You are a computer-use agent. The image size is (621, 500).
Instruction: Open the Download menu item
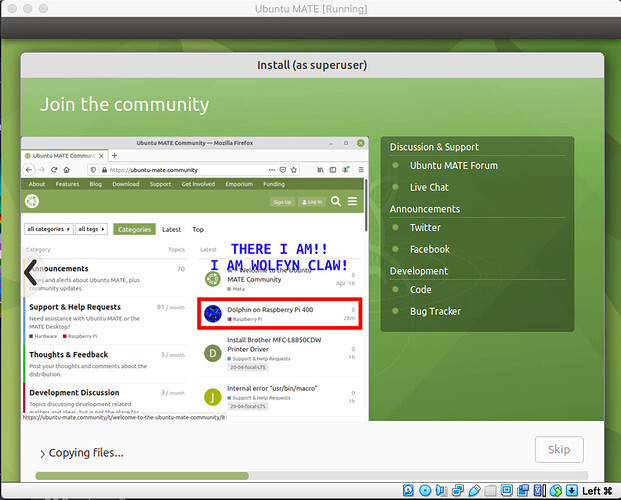click(x=126, y=184)
